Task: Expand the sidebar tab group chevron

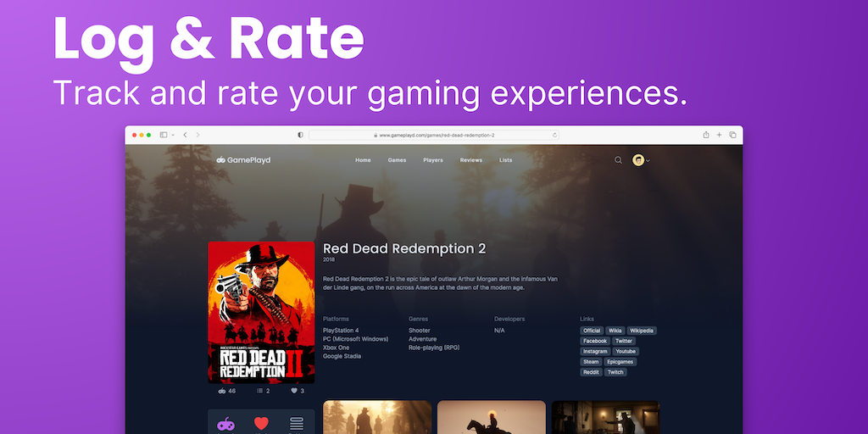Action: [173, 135]
